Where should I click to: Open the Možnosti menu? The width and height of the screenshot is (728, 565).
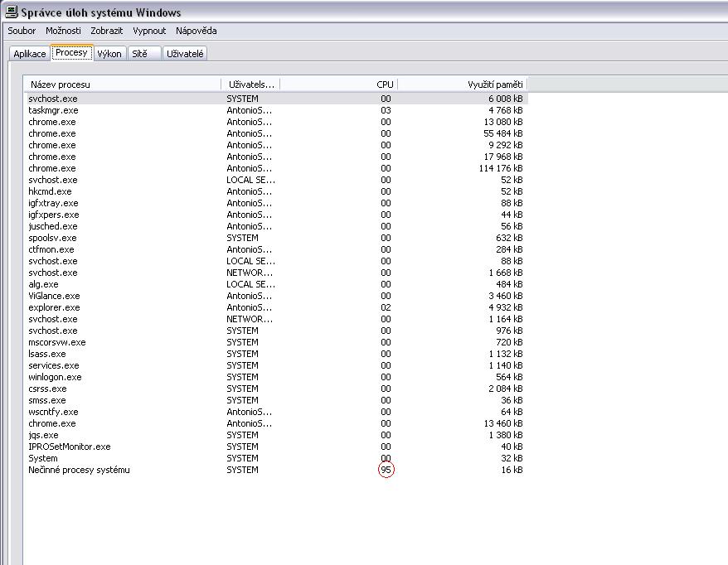pos(63,31)
